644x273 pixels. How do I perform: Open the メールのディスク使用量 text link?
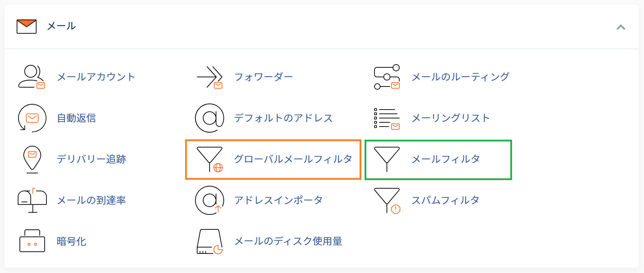pos(288,241)
